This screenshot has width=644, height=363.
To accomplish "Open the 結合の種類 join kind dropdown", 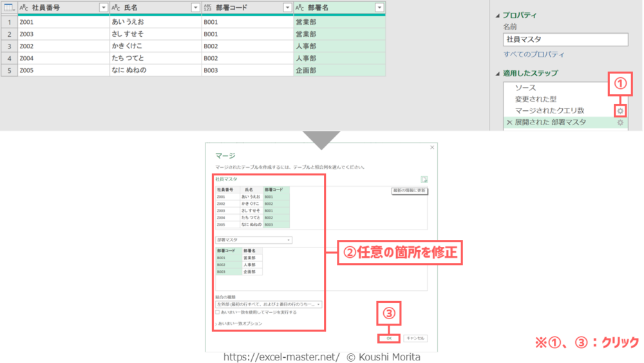I will point(269,304).
